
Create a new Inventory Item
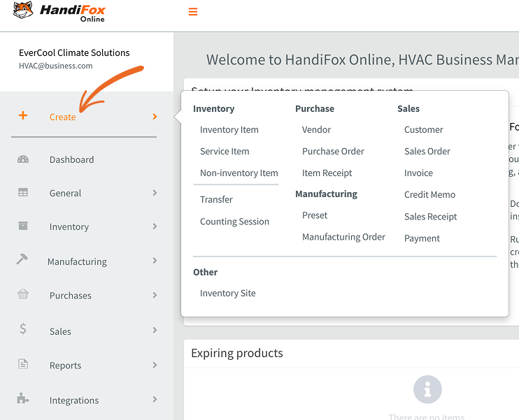pyautogui.click(x=229, y=130)
